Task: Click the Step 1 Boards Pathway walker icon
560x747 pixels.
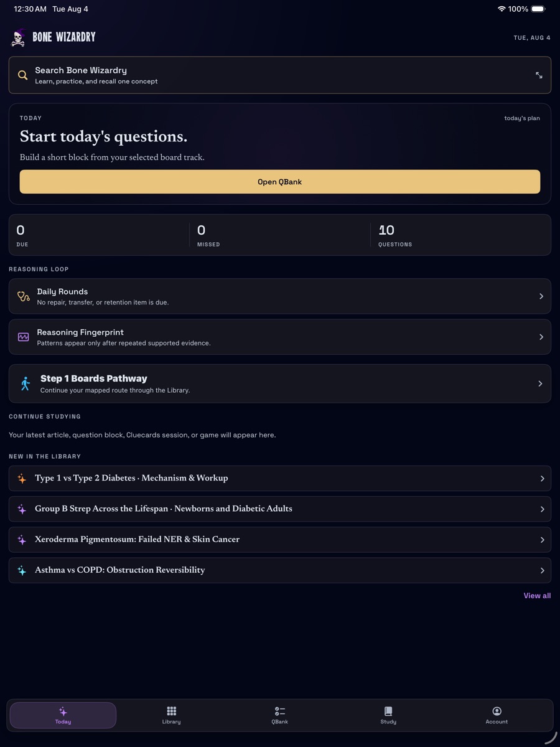Action: tap(26, 383)
